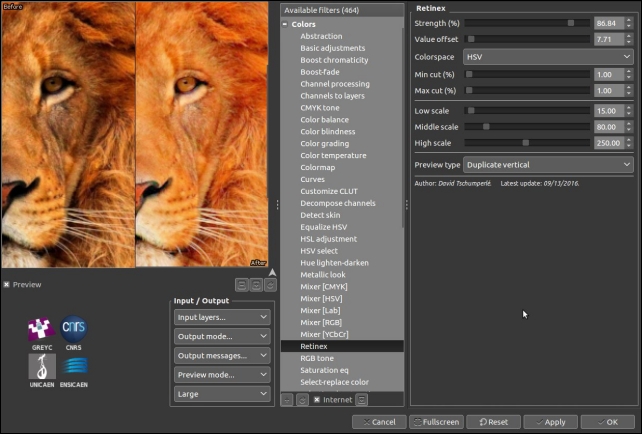Open the Preview mode dropdown
This screenshot has height=434, width=642.
tap(222, 375)
